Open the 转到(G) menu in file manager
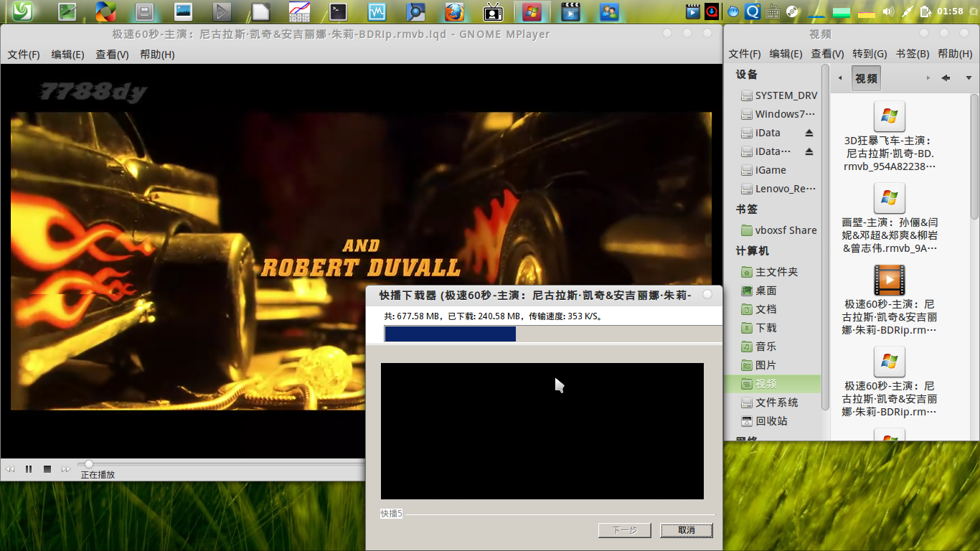 [x=870, y=54]
